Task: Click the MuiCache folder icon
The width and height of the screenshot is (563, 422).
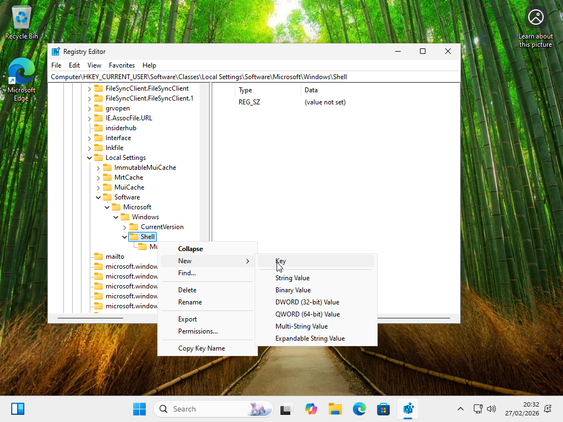Action: (107, 187)
